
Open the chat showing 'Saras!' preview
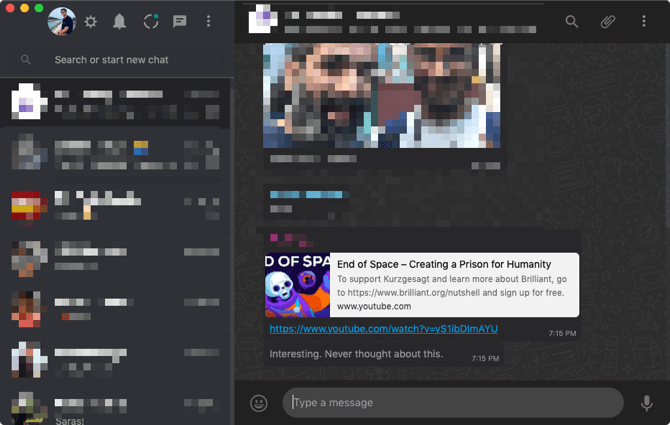pyautogui.click(x=116, y=408)
